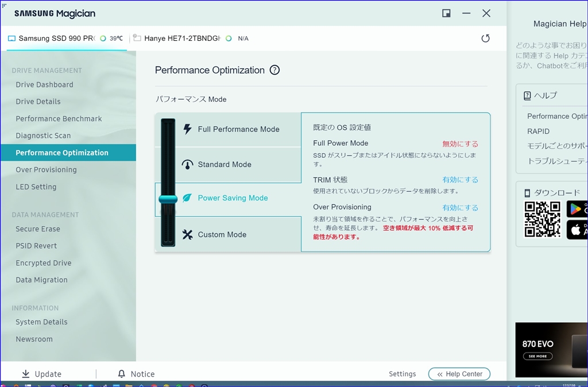Click the Custom Mode tools icon
Image resolution: width=588 pixels, height=387 pixels.
pyautogui.click(x=187, y=234)
